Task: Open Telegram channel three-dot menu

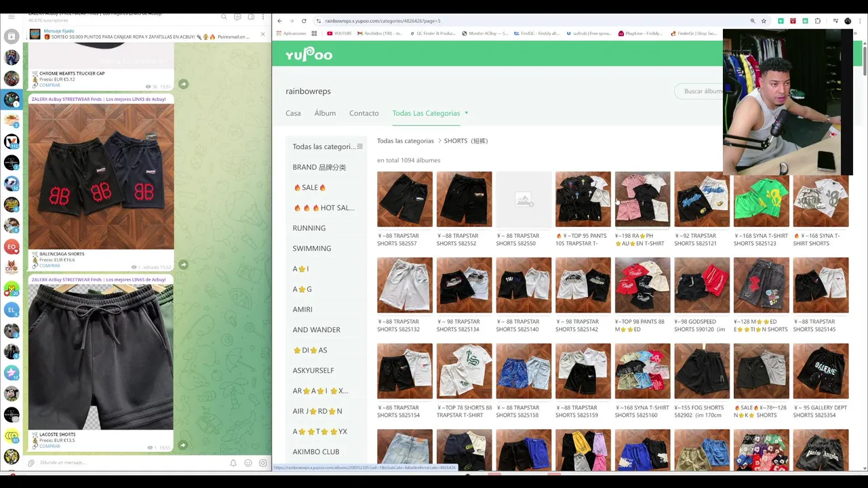Action: coord(263,16)
